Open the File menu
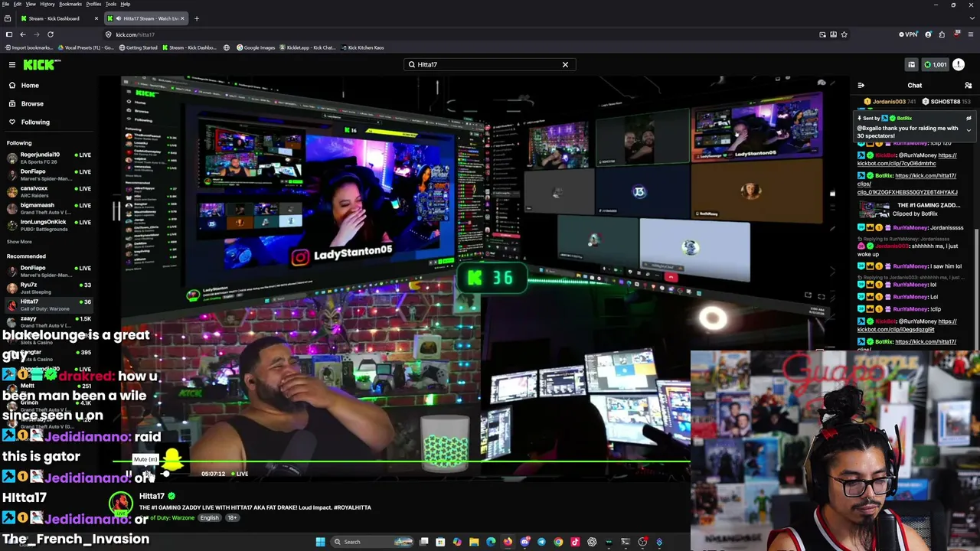The image size is (980, 551). (5, 4)
